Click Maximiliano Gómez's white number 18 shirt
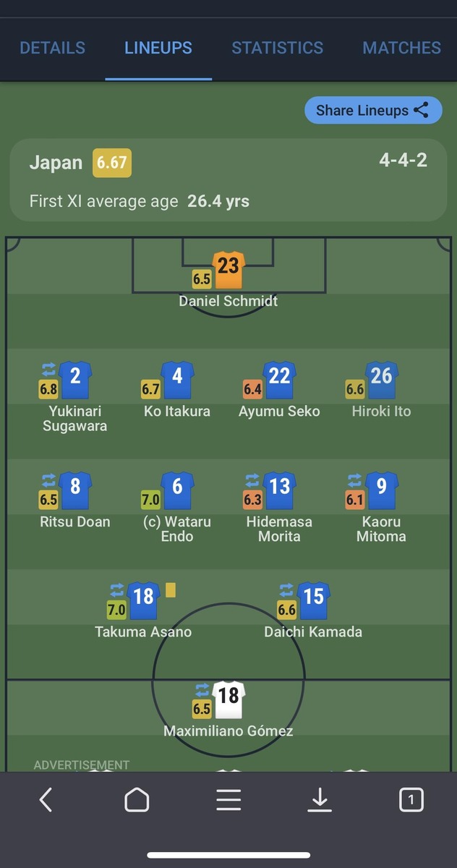 228,699
